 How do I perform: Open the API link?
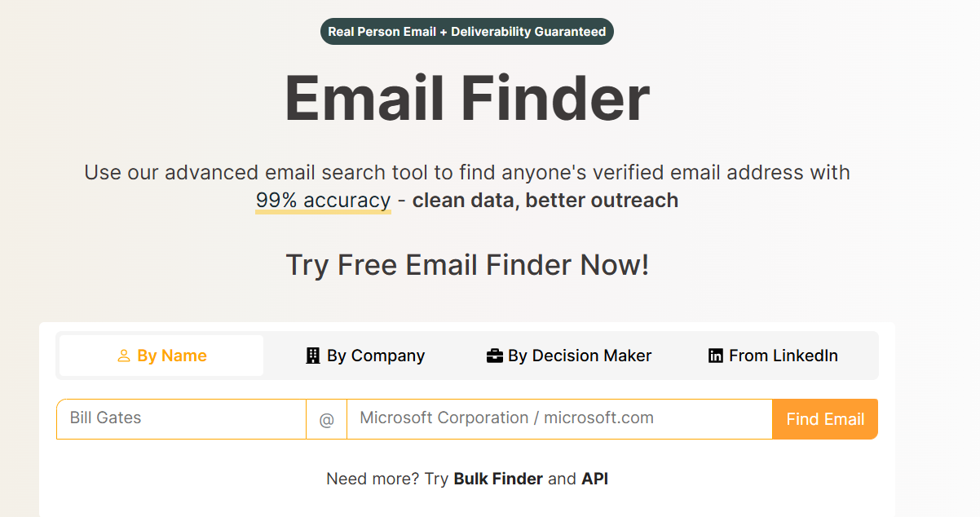[594, 479]
